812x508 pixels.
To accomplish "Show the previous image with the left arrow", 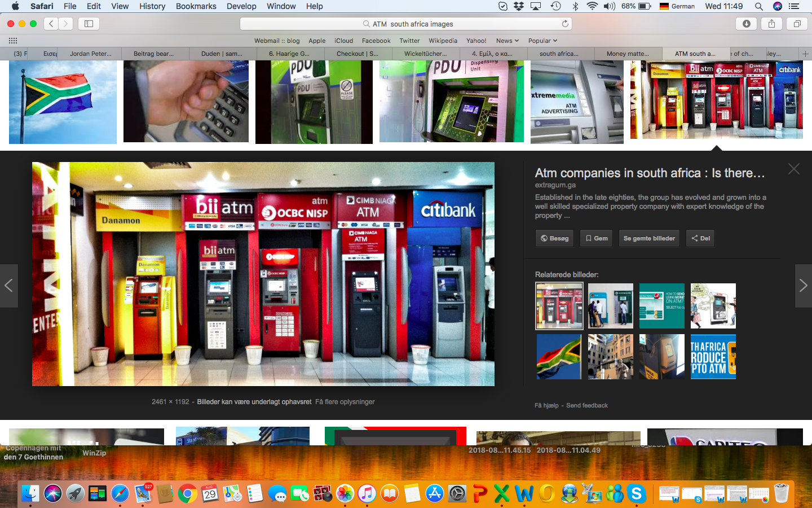I will tap(8, 286).
